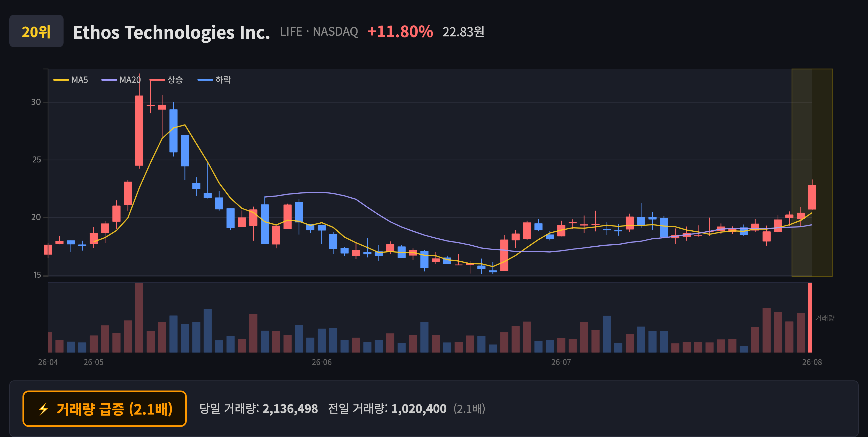Click the gray (2.1배) ratio after previous volume
The height and width of the screenshot is (437, 868).
point(469,409)
